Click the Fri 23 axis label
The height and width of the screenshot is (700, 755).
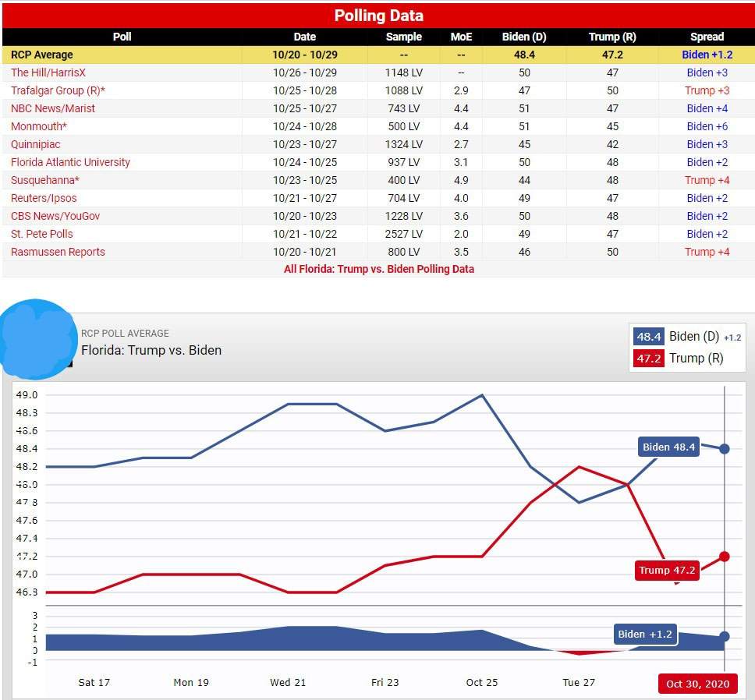coord(385,682)
